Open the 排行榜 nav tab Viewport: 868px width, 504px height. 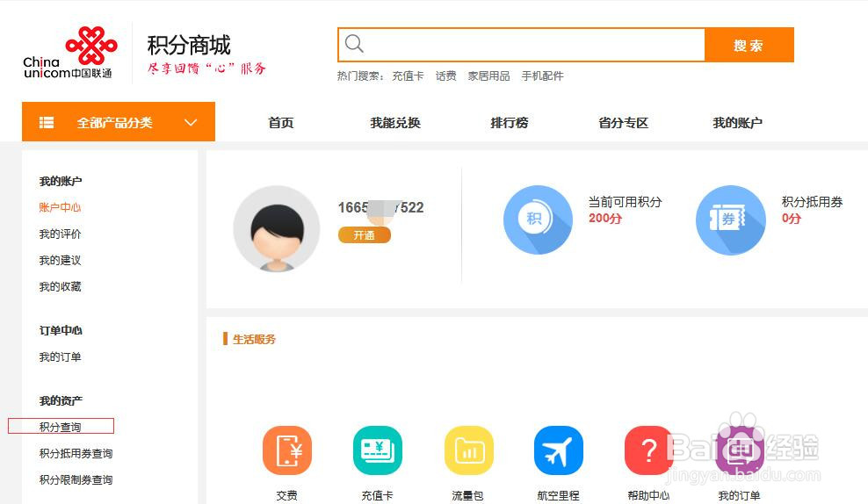(x=510, y=123)
